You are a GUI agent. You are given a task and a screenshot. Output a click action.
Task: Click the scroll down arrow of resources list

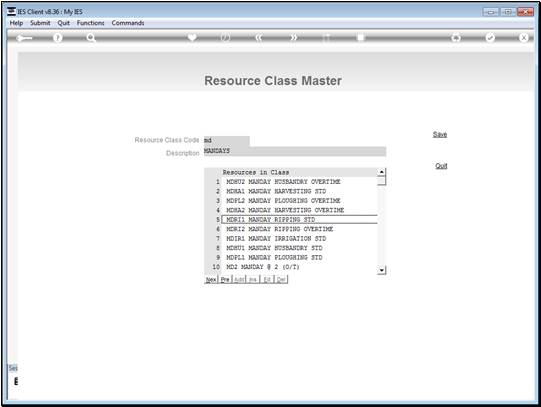[x=382, y=270]
